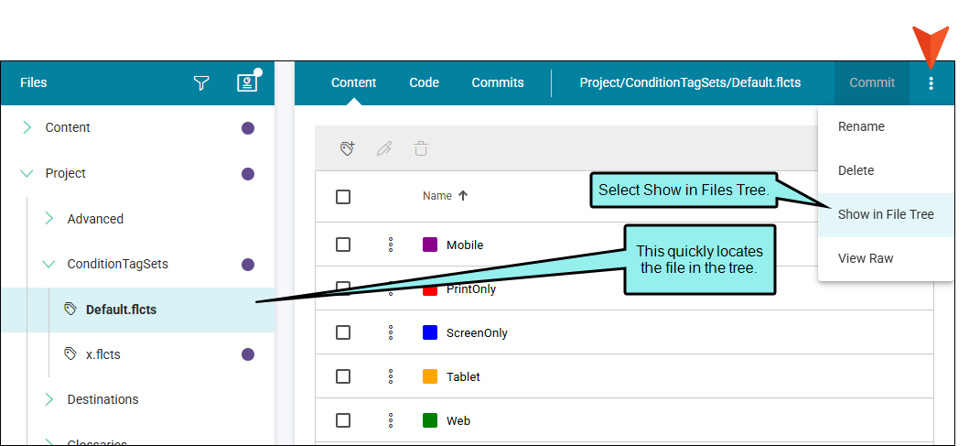Click the trash delete icon in toolbar

[x=421, y=148]
